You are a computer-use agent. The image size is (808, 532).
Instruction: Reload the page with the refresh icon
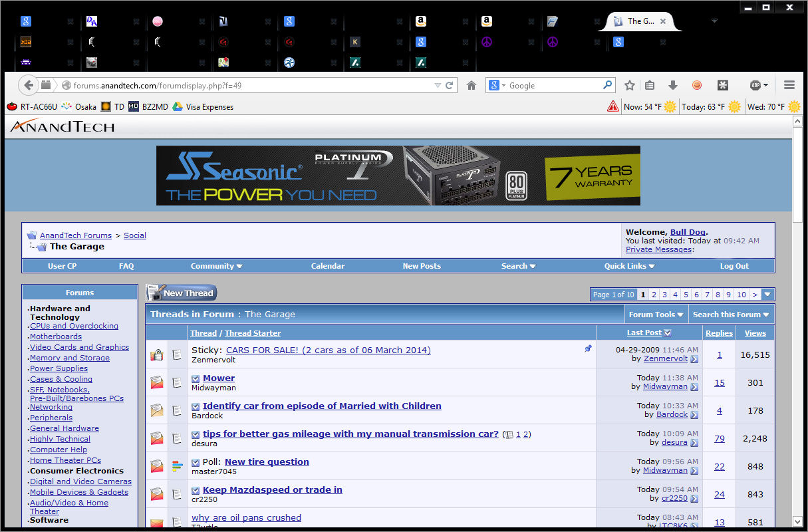pos(450,85)
